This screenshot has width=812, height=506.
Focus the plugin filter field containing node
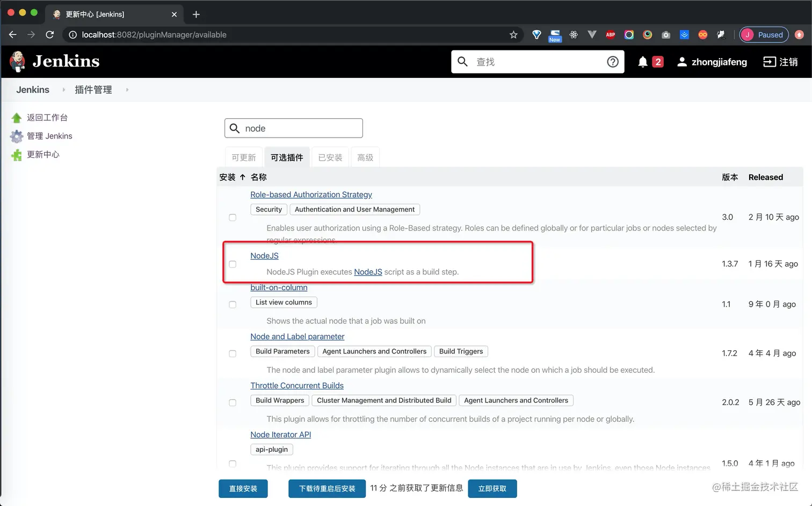point(294,128)
